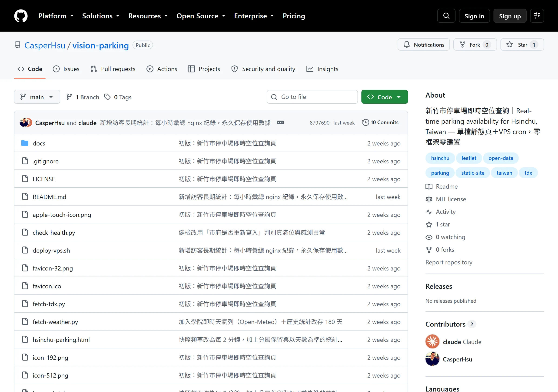This screenshot has width=558, height=392.
Task: Select the open-data topic tag
Action: pos(501,158)
